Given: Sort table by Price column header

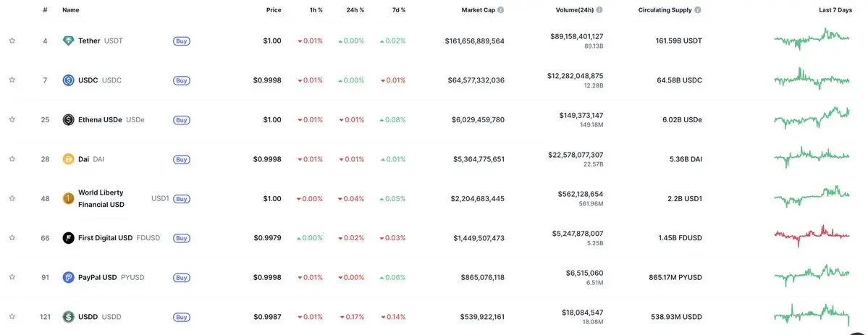Looking at the screenshot, I should pyautogui.click(x=274, y=10).
